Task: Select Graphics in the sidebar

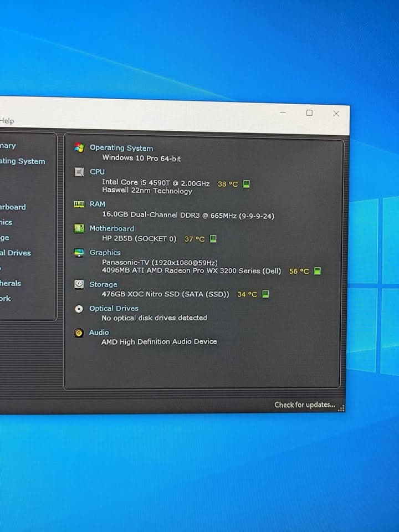Action: coord(6,222)
